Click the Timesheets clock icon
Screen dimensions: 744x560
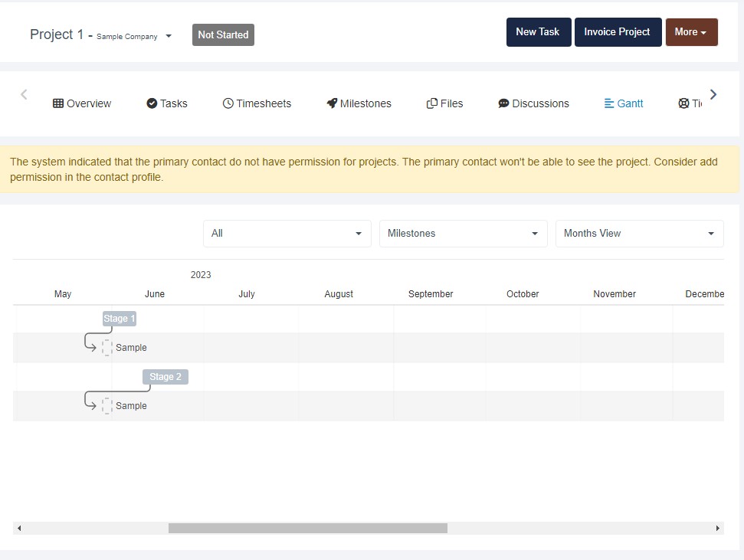228,103
